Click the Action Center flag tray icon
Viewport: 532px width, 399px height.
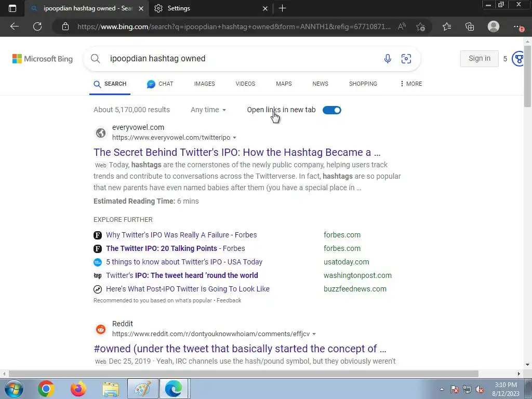pos(455,389)
